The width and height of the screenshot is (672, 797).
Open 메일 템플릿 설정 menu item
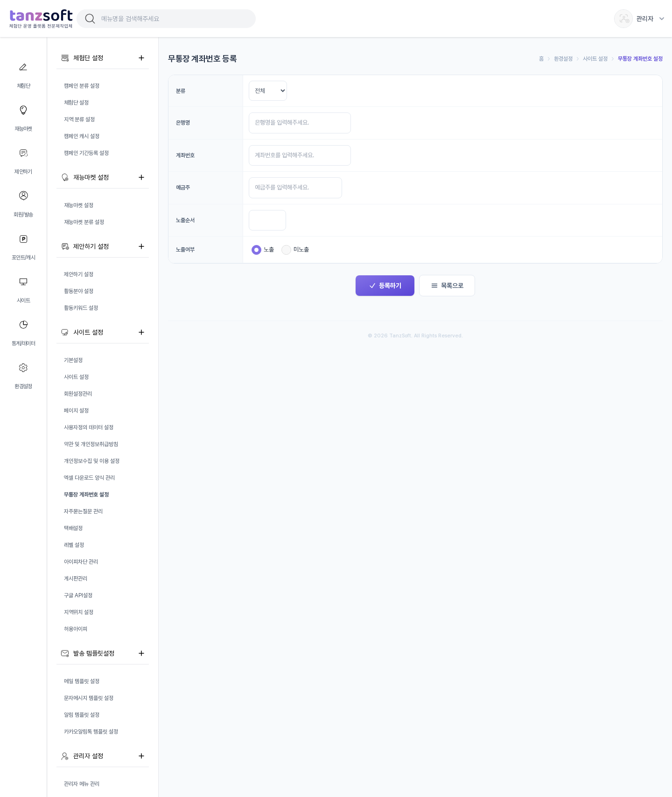coord(82,681)
